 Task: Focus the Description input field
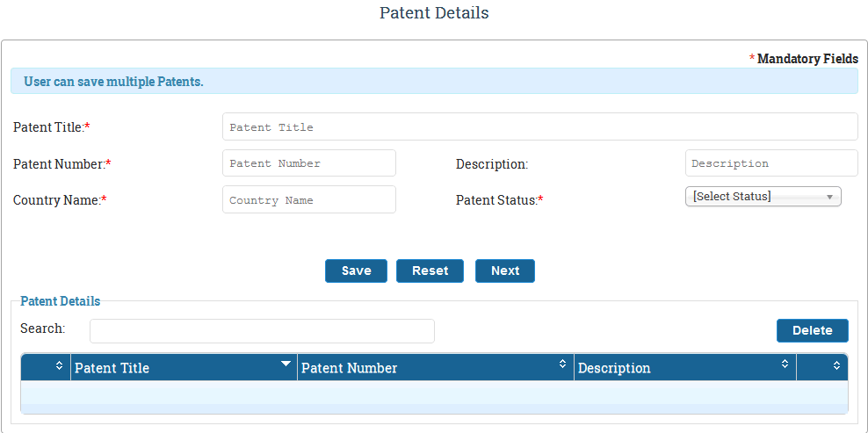[771, 163]
